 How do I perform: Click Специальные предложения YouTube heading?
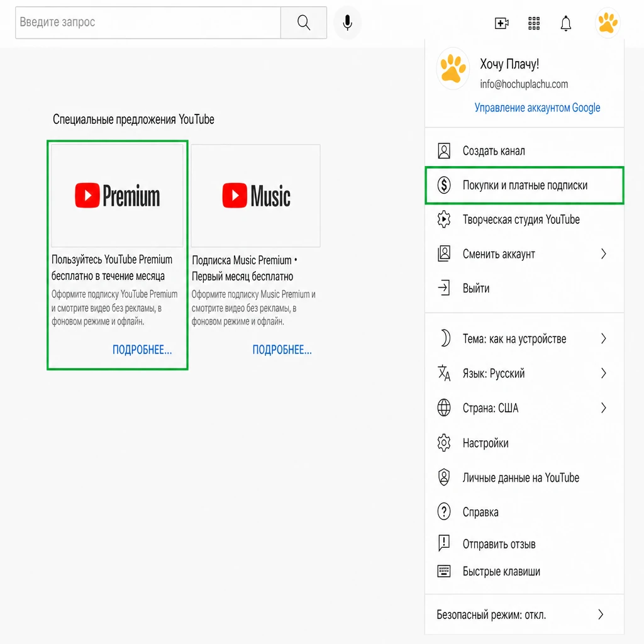coord(133,119)
